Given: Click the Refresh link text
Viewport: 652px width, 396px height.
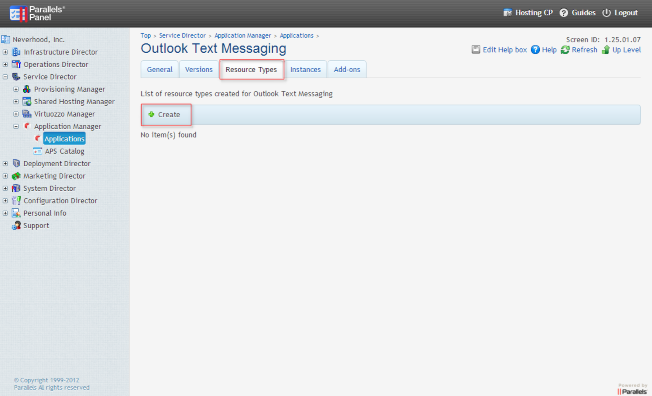Looking at the screenshot, I should coord(584,50).
